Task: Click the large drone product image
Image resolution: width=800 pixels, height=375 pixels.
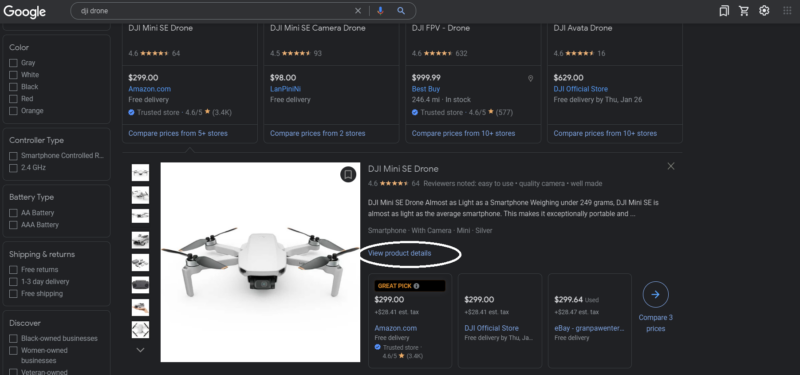Action: 260,262
